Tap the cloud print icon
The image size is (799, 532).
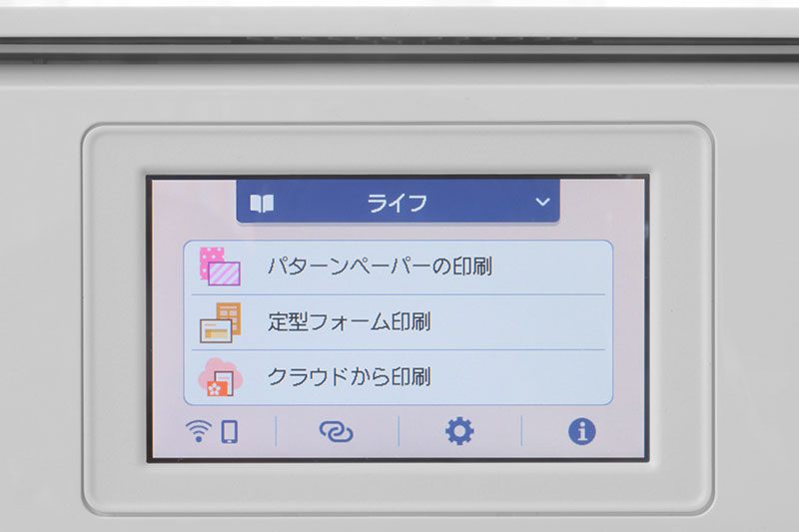(x=220, y=377)
